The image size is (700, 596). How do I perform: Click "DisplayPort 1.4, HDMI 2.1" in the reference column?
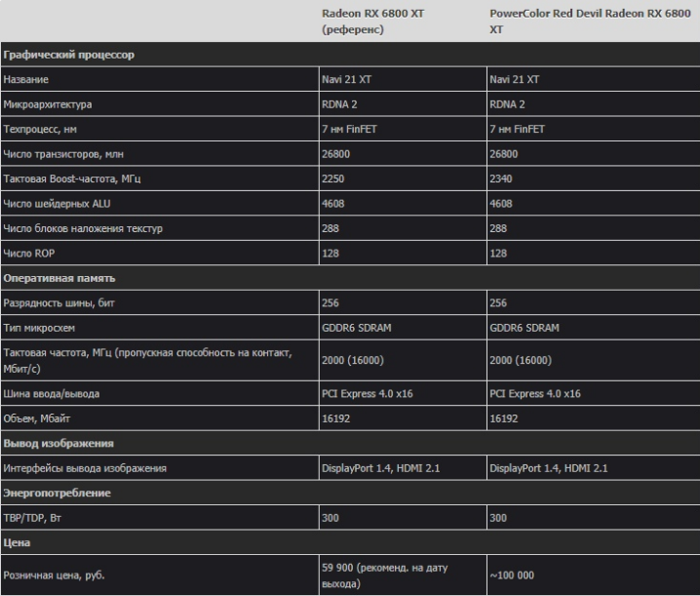click(x=381, y=468)
